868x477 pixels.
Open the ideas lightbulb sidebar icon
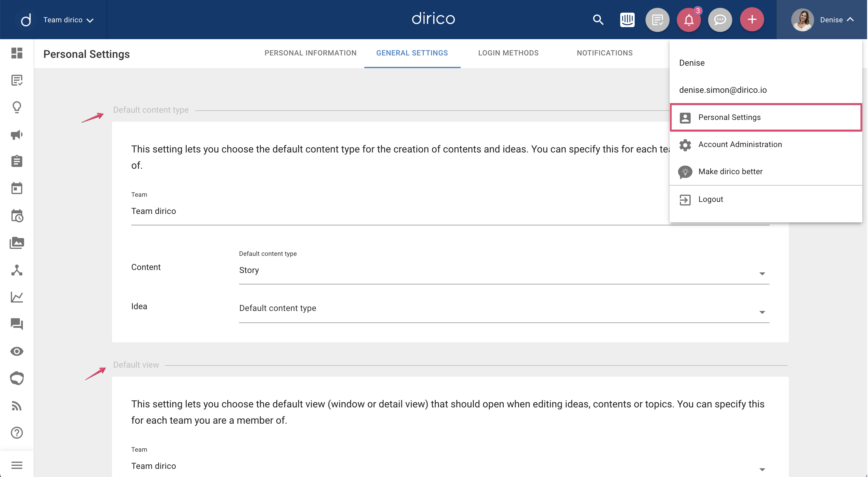[x=17, y=107]
